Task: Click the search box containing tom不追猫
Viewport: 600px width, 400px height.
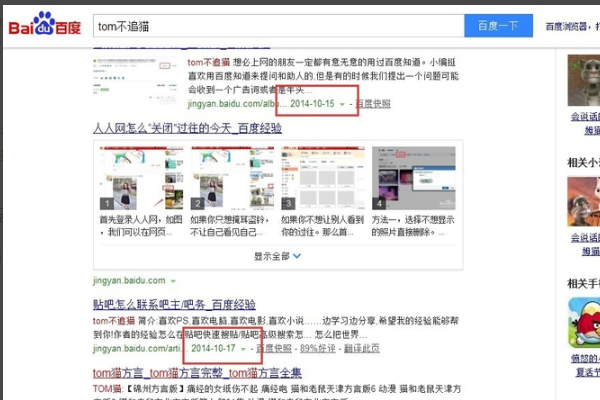Action: [x=279, y=26]
